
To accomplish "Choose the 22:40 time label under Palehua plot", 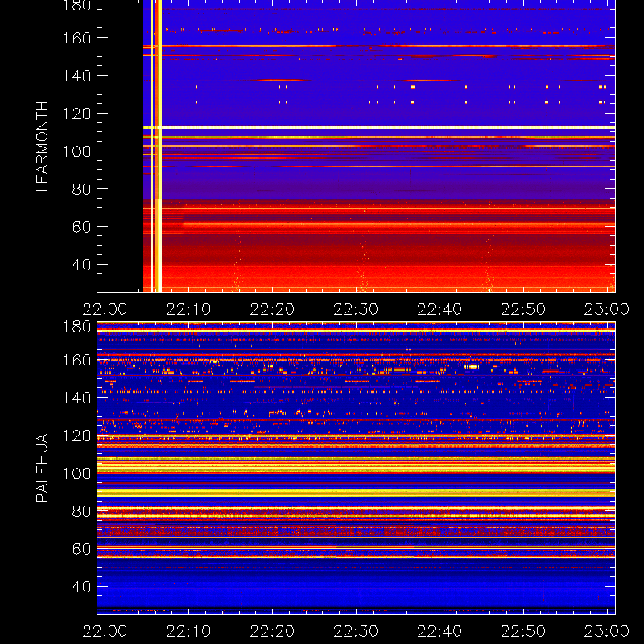I will pos(440,631).
